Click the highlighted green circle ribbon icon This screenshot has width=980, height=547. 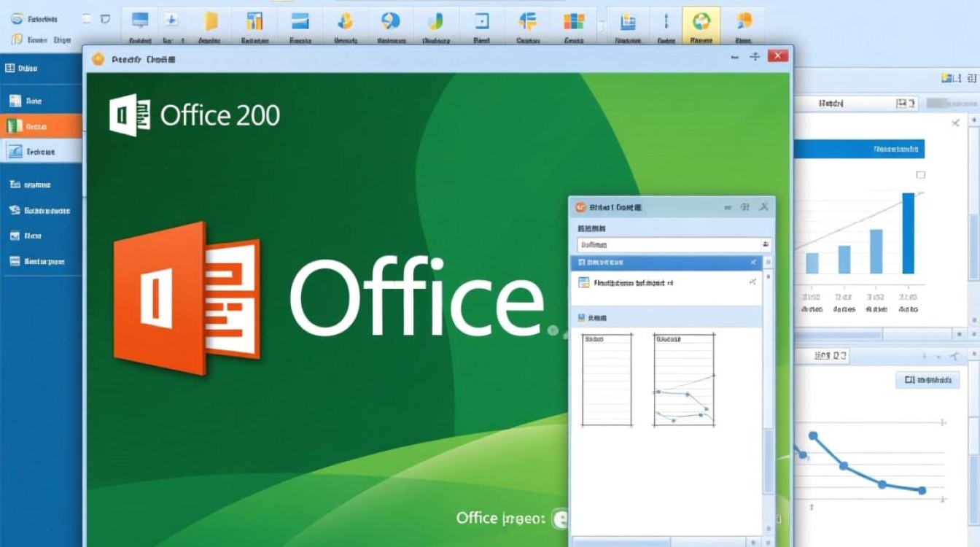click(x=701, y=21)
